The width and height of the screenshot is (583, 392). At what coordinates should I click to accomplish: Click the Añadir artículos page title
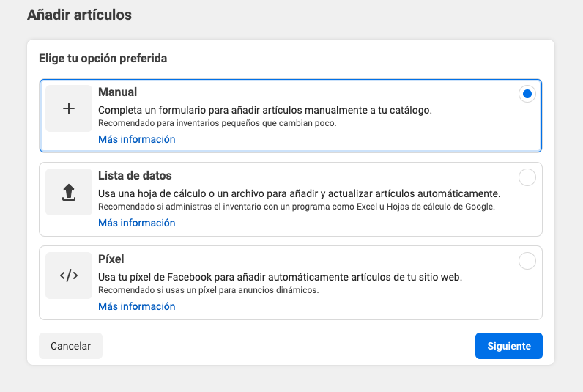(79, 15)
